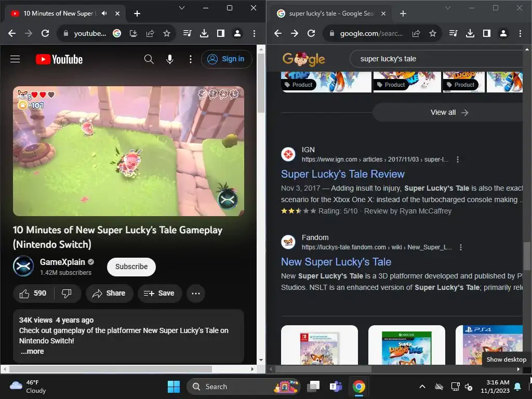Open a new tab in YouTube window
The image size is (532, 399).
click(137, 14)
